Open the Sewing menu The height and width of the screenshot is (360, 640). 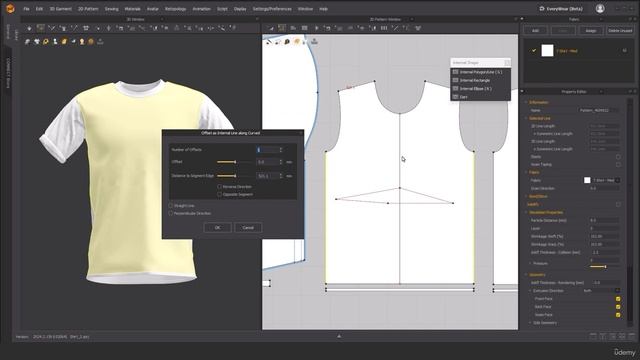point(111,9)
